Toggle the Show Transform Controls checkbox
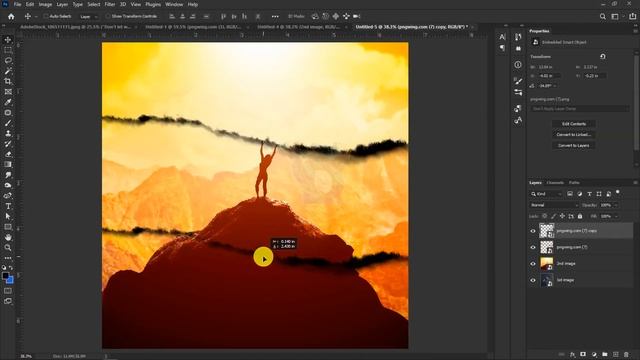 pos(108,16)
